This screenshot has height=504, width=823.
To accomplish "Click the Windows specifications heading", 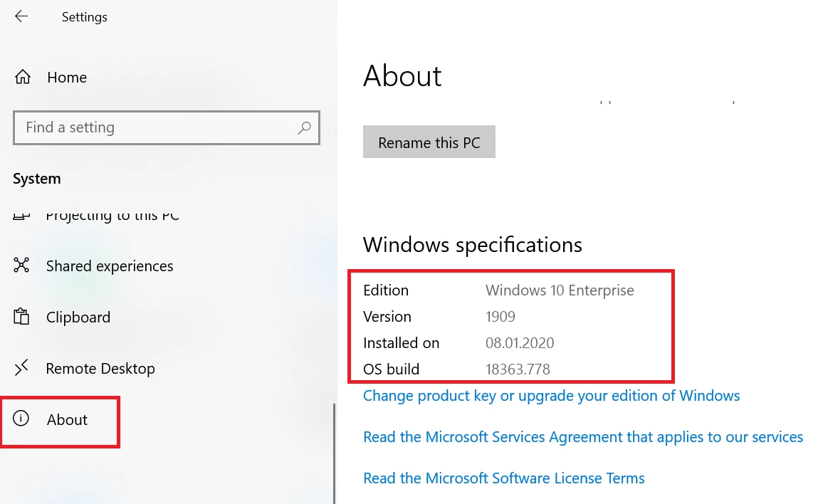I will [473, 245].
